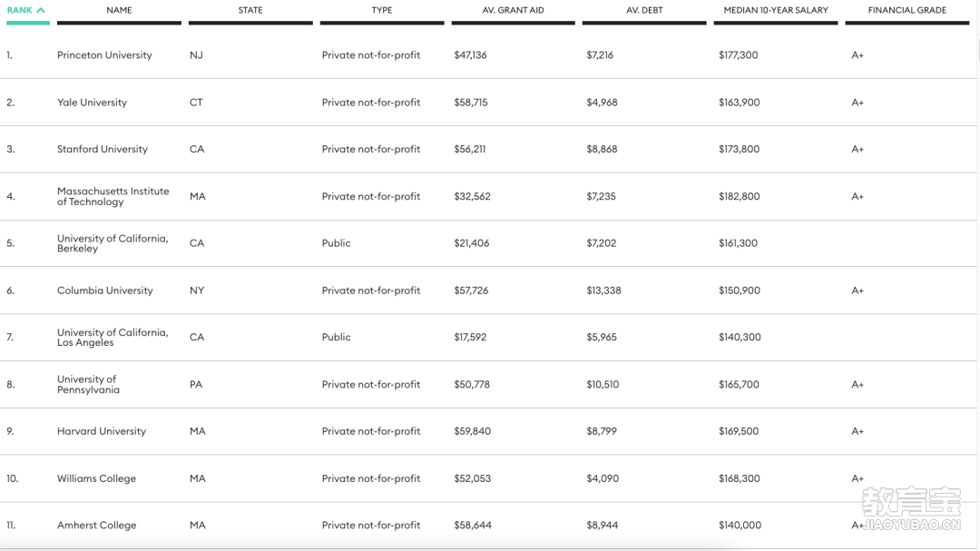
Task: Open Massachusetts Institute of Technology link
Action: point(113,196)
